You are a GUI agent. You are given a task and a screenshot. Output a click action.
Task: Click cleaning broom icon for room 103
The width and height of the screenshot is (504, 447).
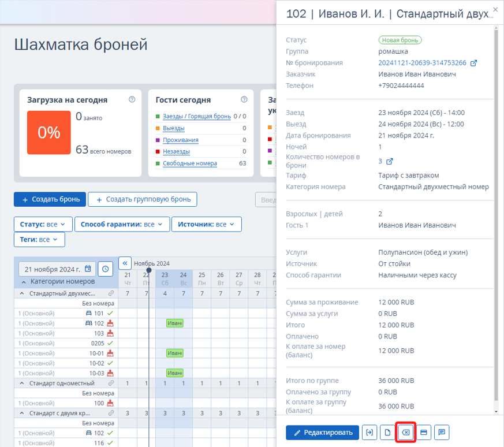(110, 333)
